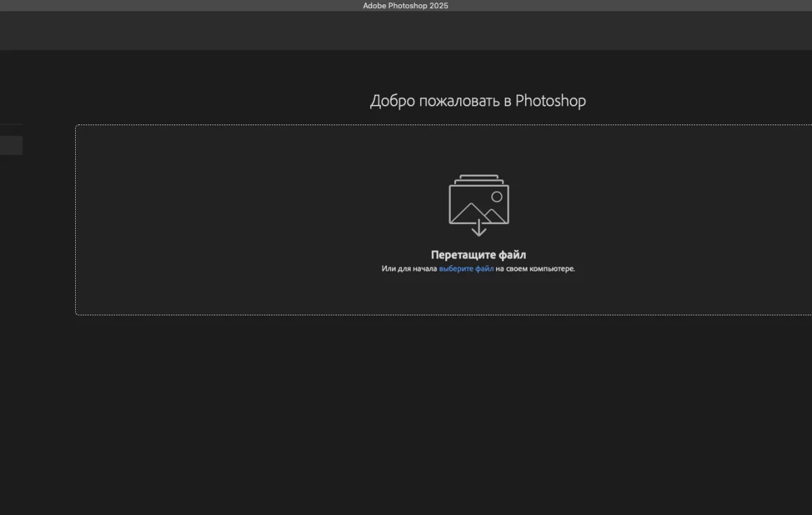Click the text 'на своем компьютере'
The image size is (812, 515).
pos(535,269)
